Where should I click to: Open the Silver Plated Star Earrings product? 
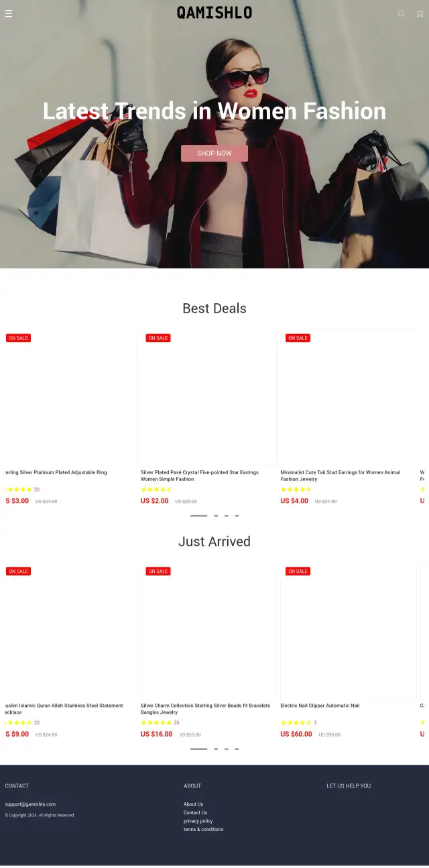coord(200,476)
